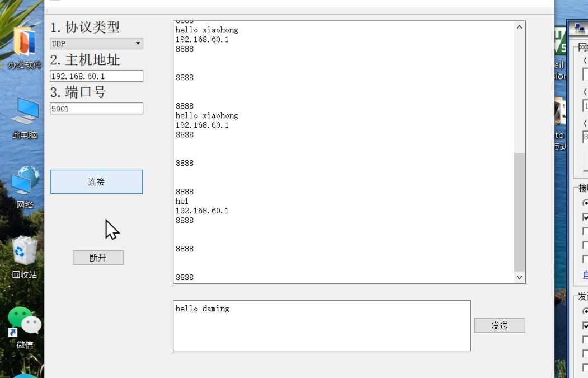
Task: Click the host address field 192.168.60.1
Action: pyautogui.click(x=96, y=76)
